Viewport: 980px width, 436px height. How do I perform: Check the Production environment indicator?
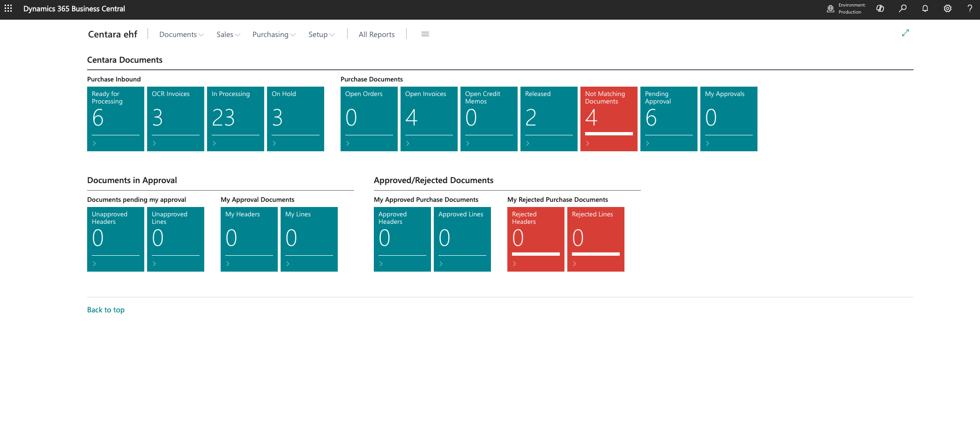click(x=846, y=8)
